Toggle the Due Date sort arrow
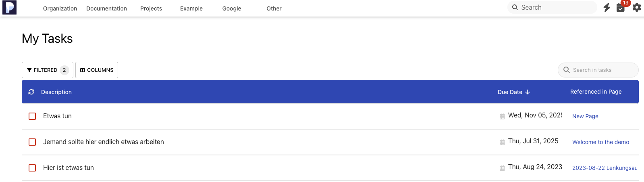The width and height of the screenshot is (644, 182). (x=528, y=92)
